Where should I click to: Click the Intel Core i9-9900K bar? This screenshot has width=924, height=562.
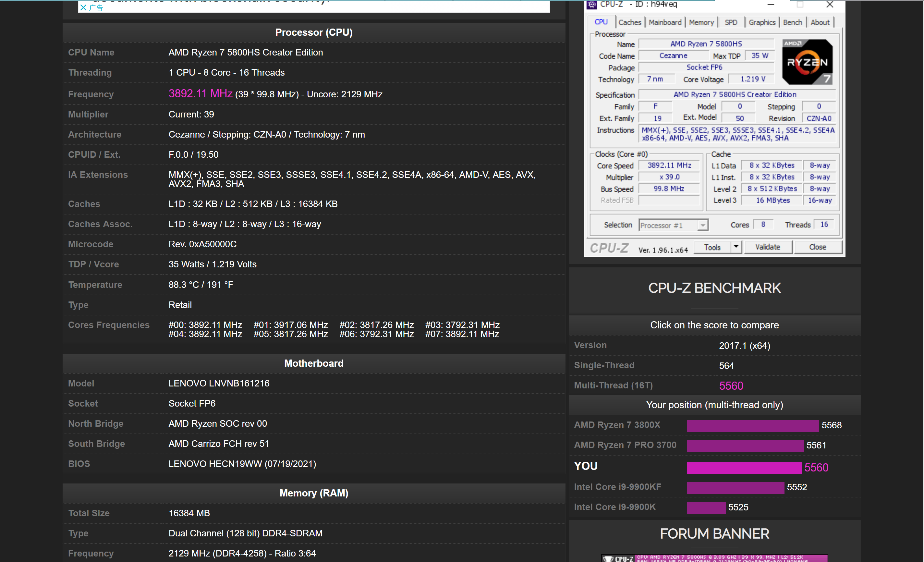(x=706, y=507)
